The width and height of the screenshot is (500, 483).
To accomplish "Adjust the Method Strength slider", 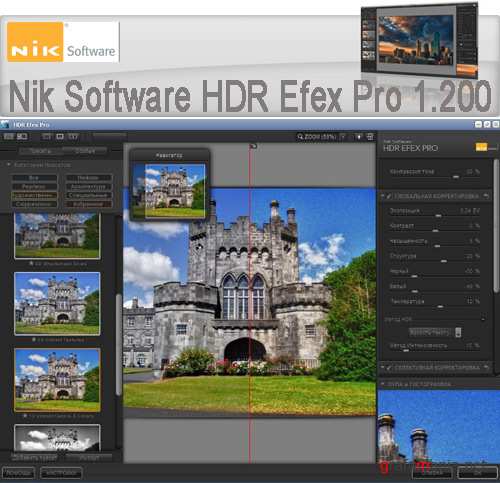I will point(406,350).
